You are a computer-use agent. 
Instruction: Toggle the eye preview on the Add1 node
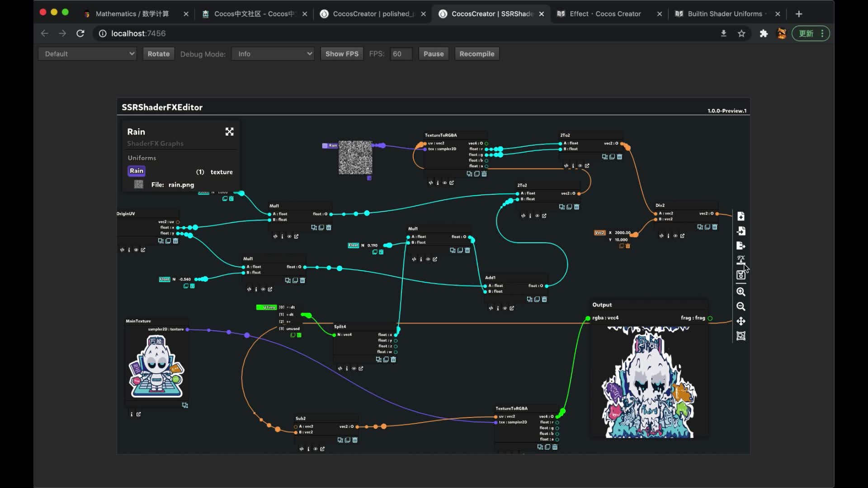[x=505, y=308]
